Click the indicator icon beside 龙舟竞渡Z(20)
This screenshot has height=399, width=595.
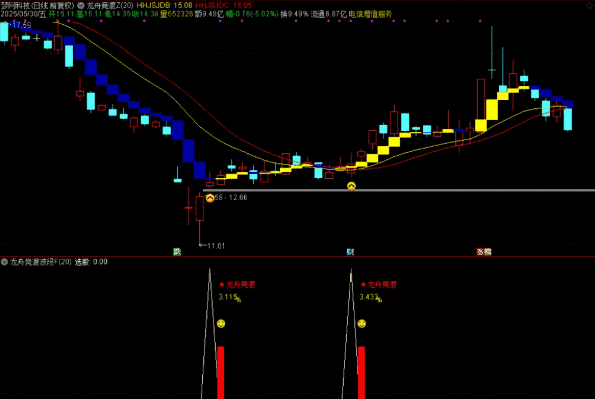[81, 6]
